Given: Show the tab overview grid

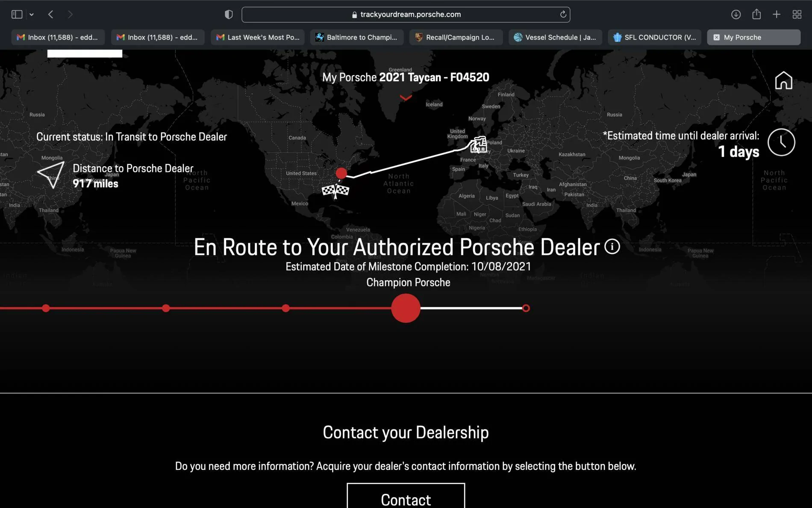Looking at the screenshot, I should [x=797, y=15].
